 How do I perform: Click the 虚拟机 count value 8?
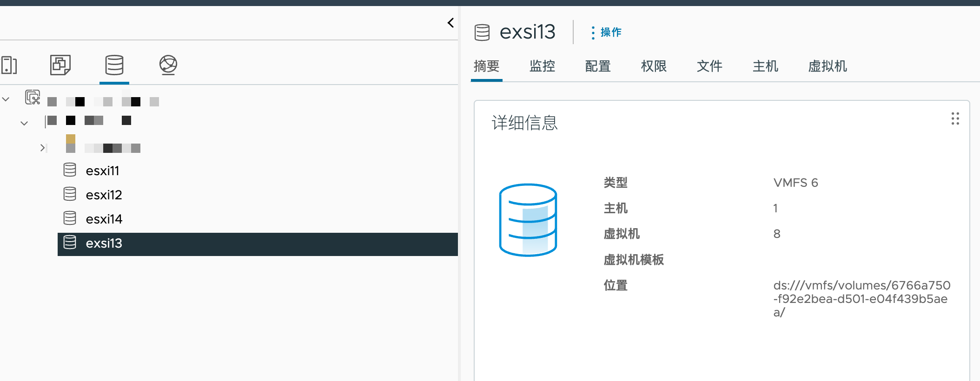[777, 234]
